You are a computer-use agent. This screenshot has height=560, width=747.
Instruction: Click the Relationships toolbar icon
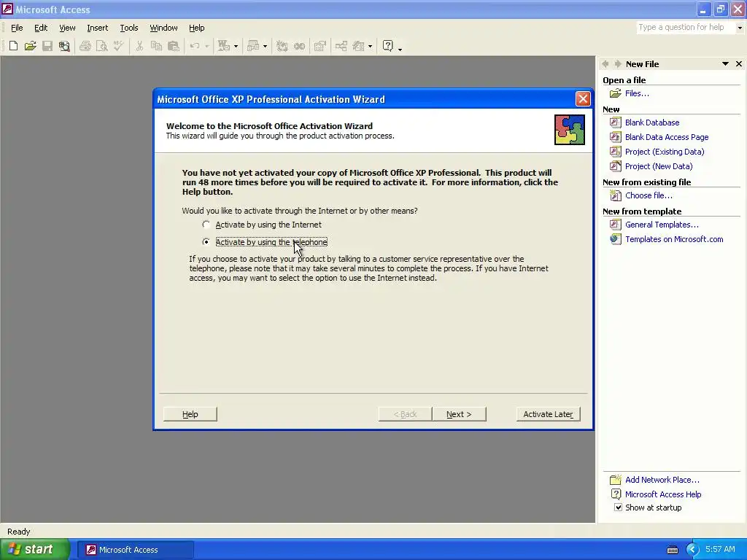[x=341, y=46]
